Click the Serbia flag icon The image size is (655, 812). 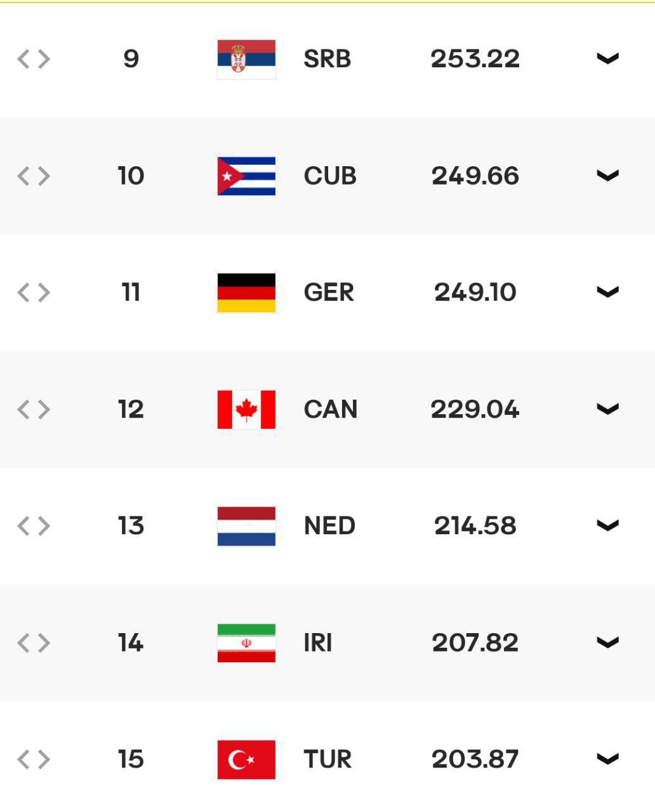point(246,59)
